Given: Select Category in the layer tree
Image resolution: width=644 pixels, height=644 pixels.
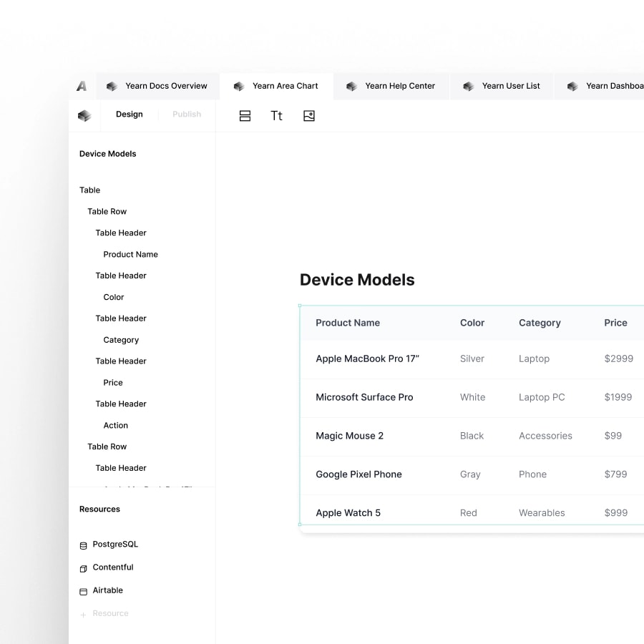Looking at the screenshot, I should tap(121, 340).
